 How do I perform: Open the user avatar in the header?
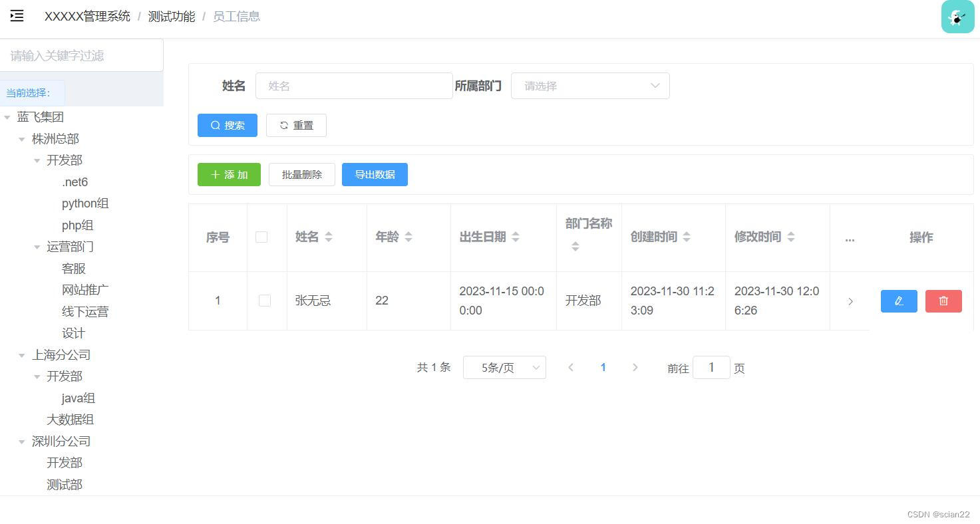(x=958, y=17)
